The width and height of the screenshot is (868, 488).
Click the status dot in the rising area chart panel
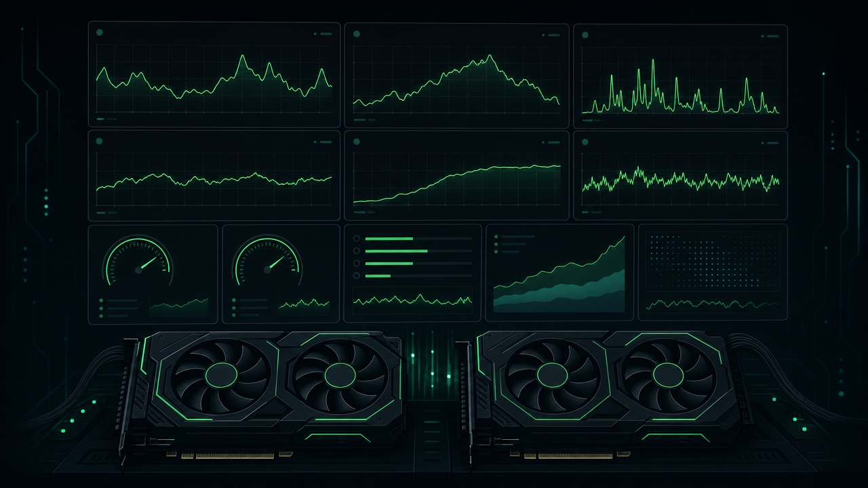coord(356,142)
